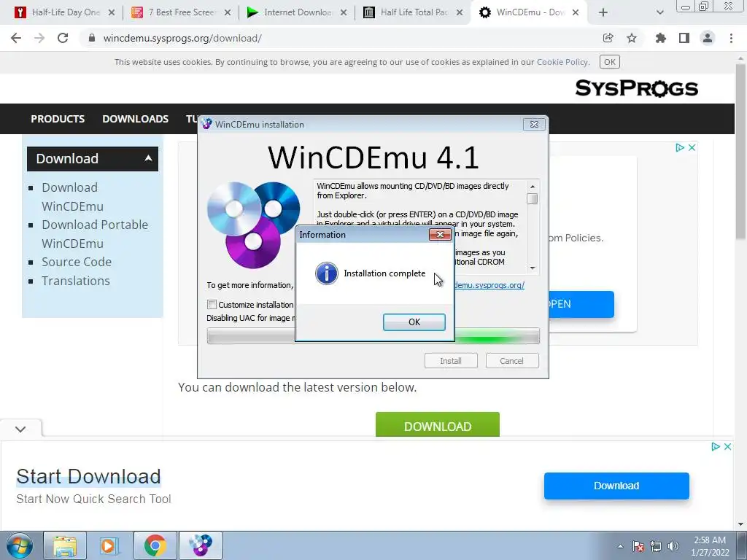Click the description scroll-up arrow in the installer

point(533,186)
